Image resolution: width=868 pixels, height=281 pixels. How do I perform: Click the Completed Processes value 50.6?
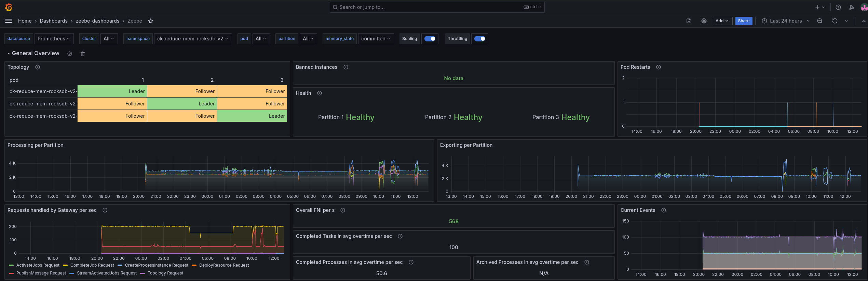pyautogui.click(x=381, y=273)
